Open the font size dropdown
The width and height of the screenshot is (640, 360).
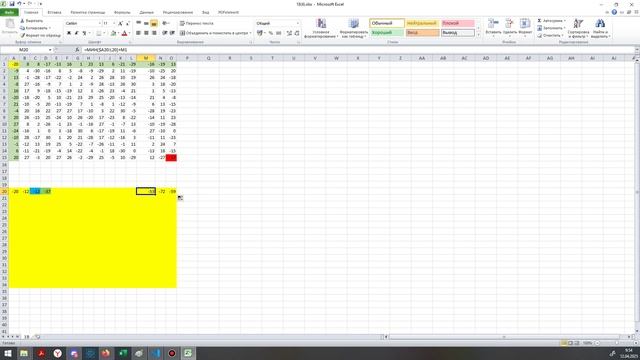point(113,24)
